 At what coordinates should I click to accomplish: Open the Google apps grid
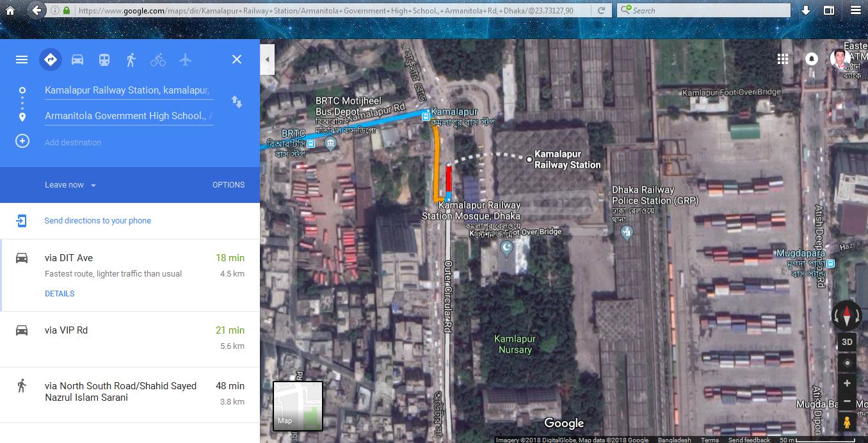click(782, 59)
